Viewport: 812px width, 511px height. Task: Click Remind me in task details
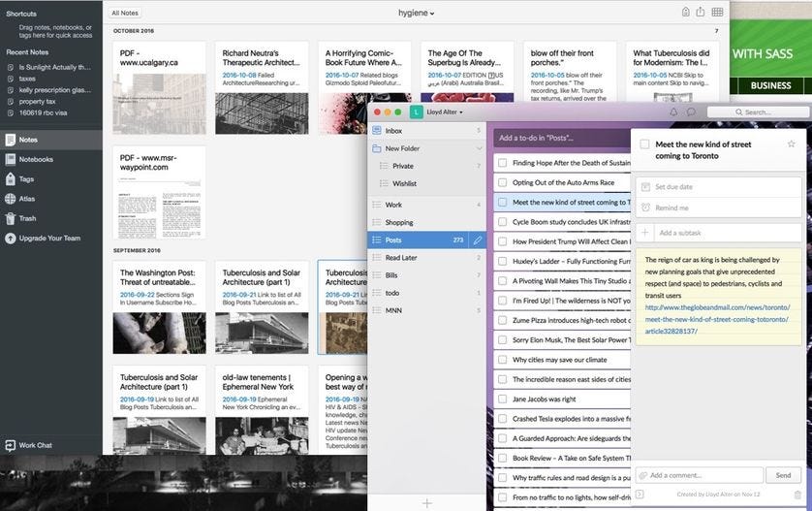pyautogui.click(x=718, y=208)
